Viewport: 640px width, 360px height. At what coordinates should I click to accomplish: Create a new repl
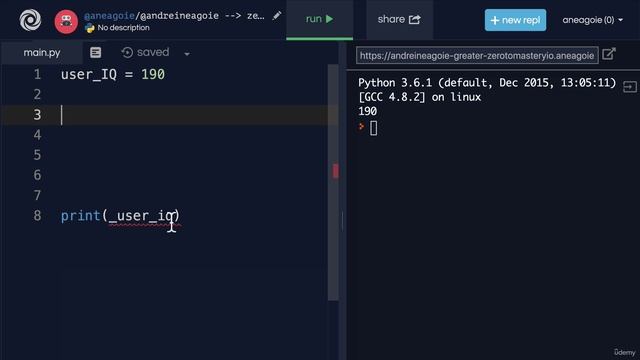click(515, 20)
